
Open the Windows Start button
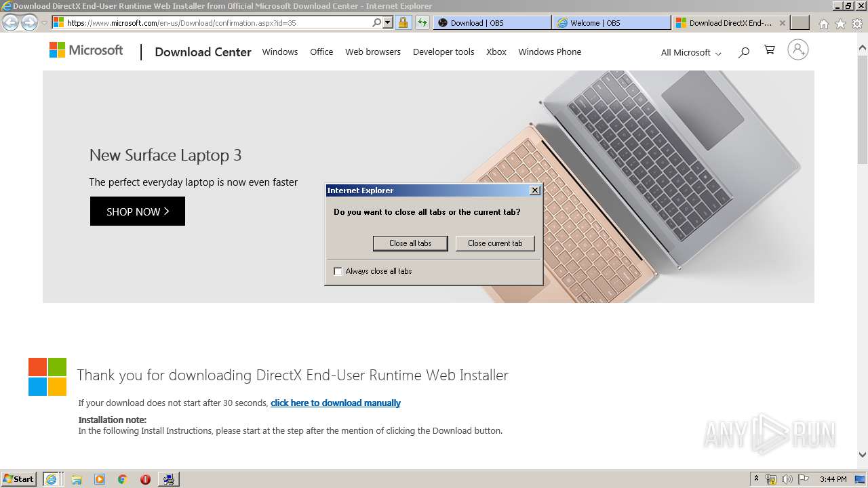point(19,479)
